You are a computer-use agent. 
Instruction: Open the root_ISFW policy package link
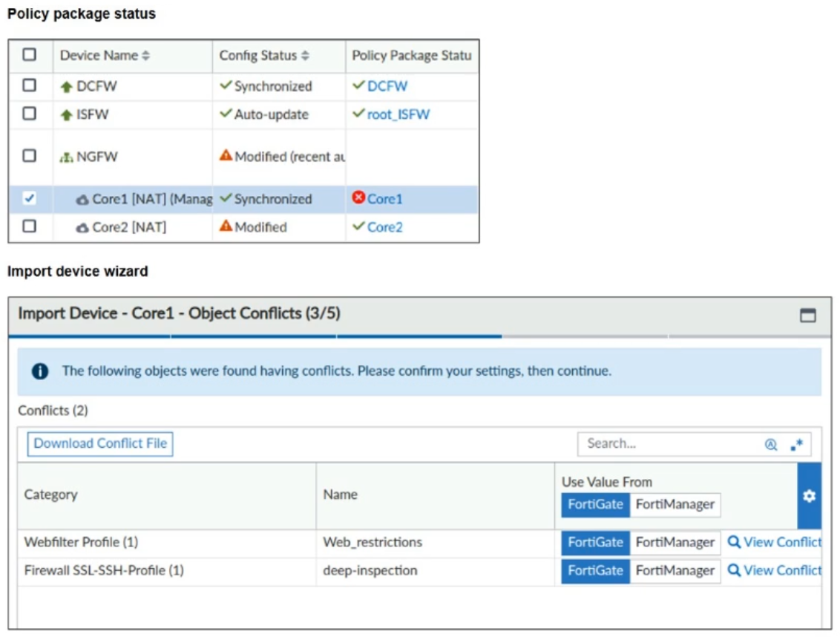pos(398,114)
